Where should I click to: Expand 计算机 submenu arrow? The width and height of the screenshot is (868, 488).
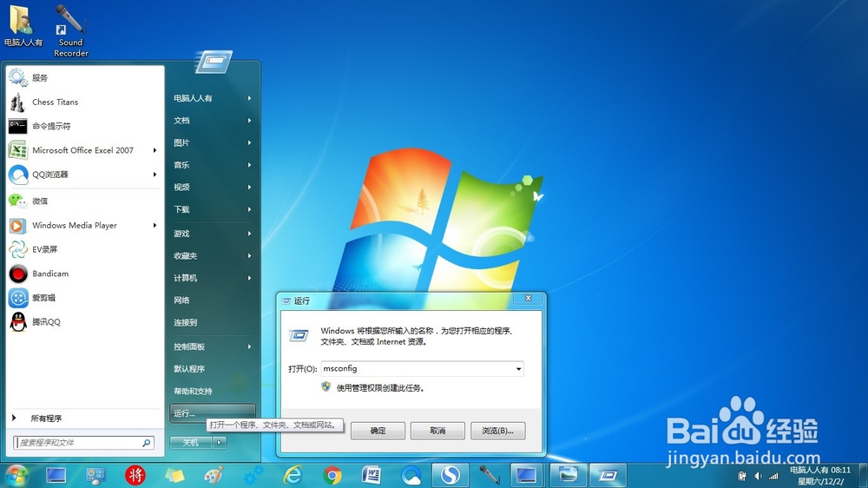point(250,278)
